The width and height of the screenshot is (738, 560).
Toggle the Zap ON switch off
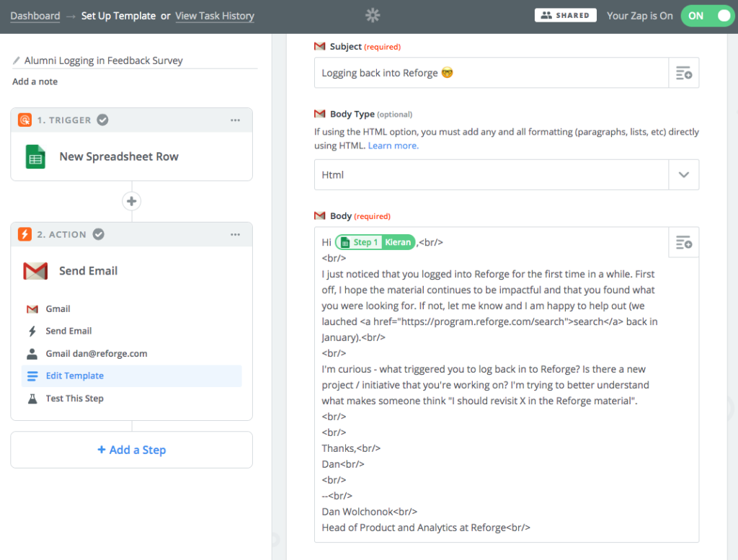point(708,16)
